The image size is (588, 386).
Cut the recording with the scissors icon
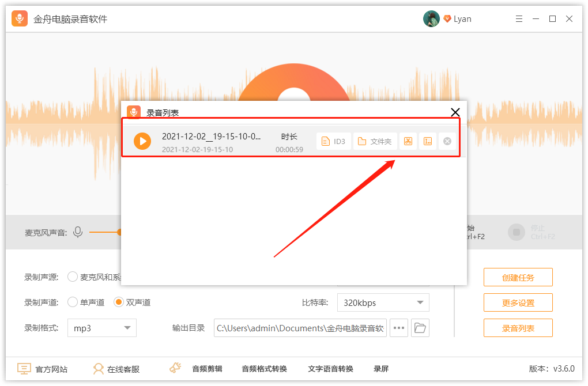(x=408, y=141)
